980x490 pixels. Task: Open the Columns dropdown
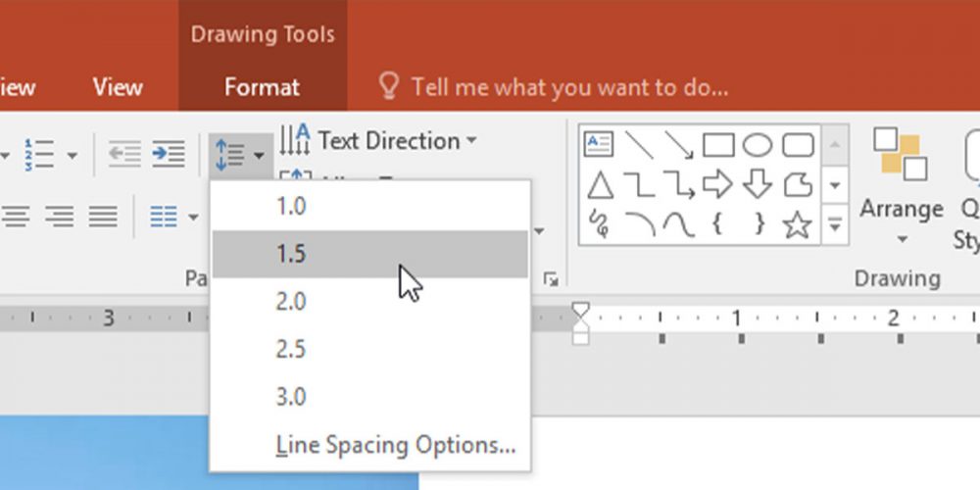[x=173, y=217]
